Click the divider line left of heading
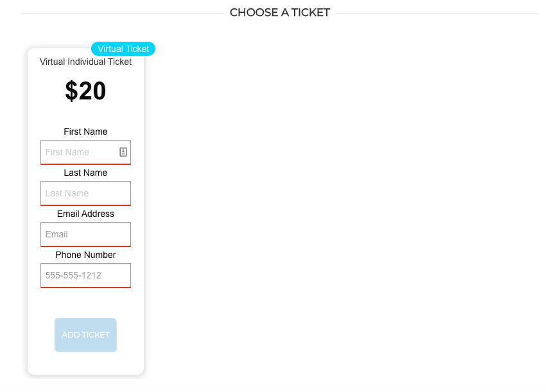 [x=122, y=13]
